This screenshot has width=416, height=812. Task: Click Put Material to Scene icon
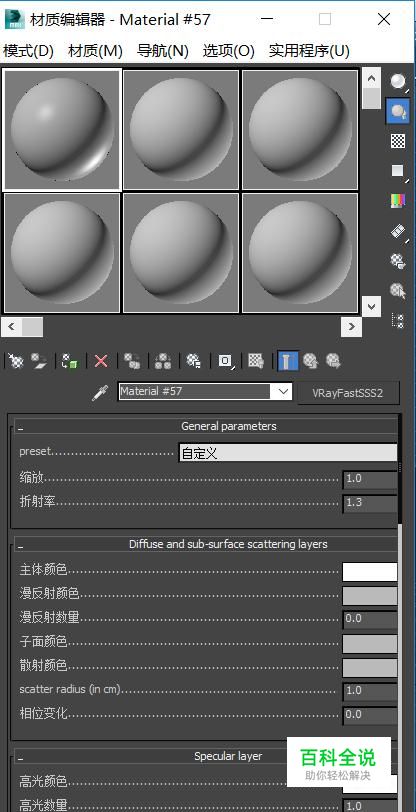39,360
